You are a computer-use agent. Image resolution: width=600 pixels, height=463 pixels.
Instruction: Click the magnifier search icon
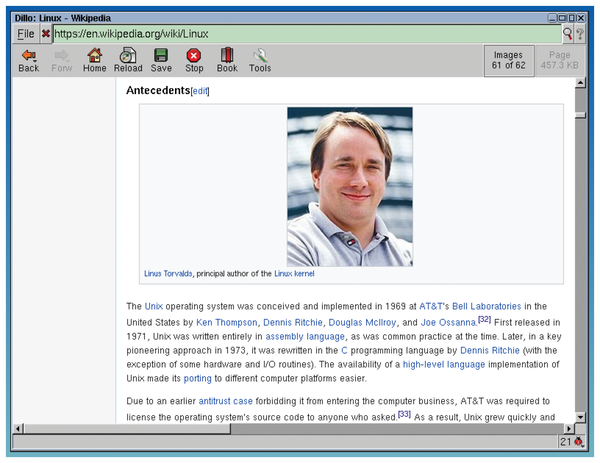pyautogui.click(x=567, y=34)
